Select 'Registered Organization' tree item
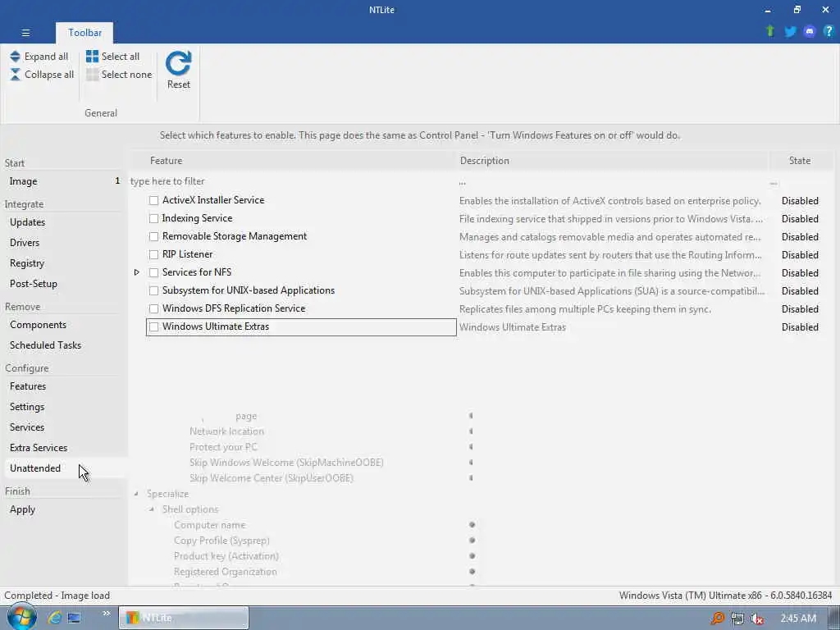The height and width of the screenshot is (630, 840). coord(226,572)
